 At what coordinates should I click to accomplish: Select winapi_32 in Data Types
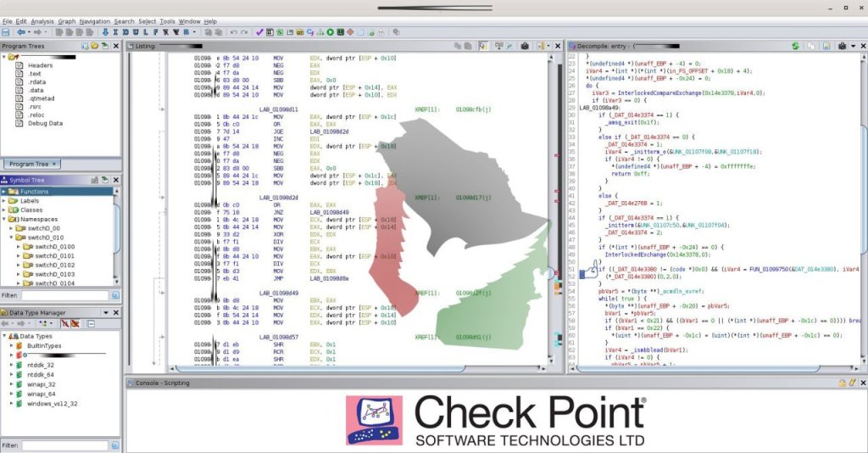click(x=40, y=383)
